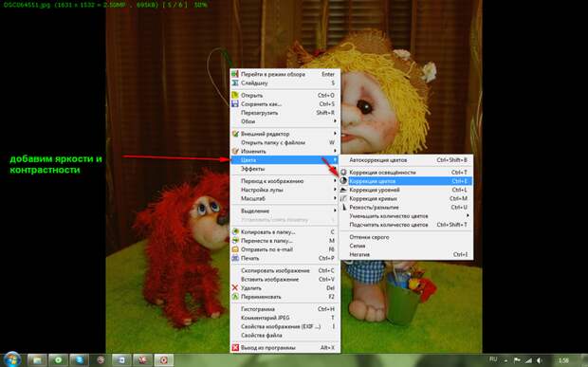Select 'Подсчитать количество цветов' entry
This screenshot has height=367, width=588.
406,225
